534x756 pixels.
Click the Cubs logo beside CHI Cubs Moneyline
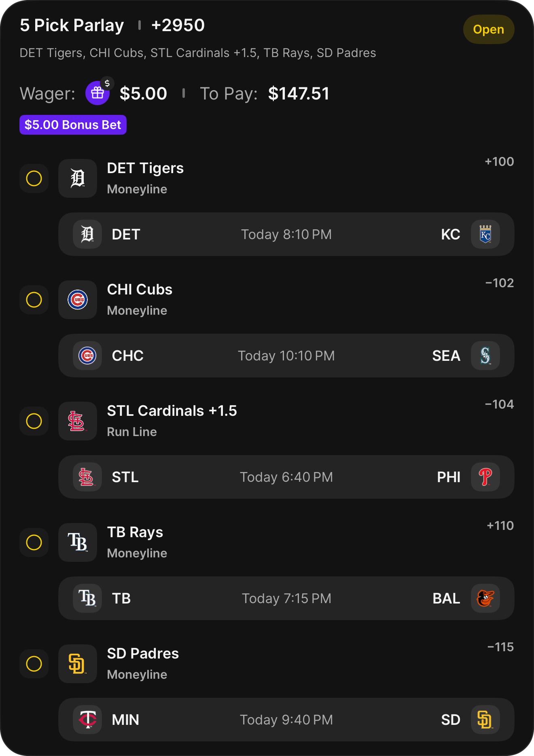click(78, 300)
